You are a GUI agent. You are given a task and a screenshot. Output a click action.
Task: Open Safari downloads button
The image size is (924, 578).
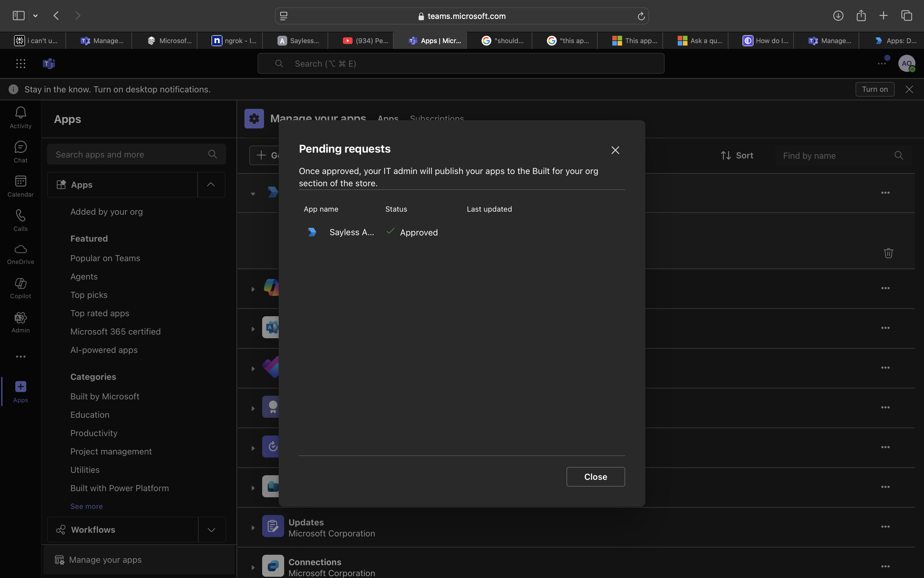(x=838, y=16)
